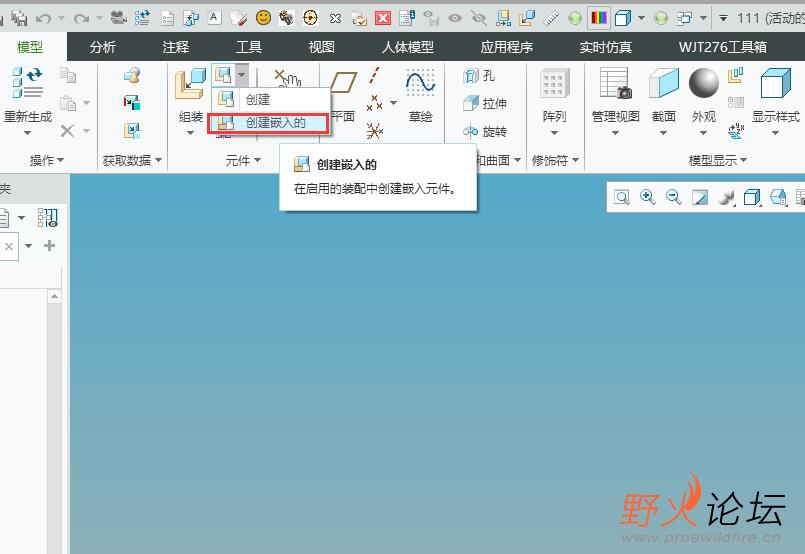Click the 旋转 revolve tool
Image resolution: width=805 pixels, height=554 pixels.
485,132
